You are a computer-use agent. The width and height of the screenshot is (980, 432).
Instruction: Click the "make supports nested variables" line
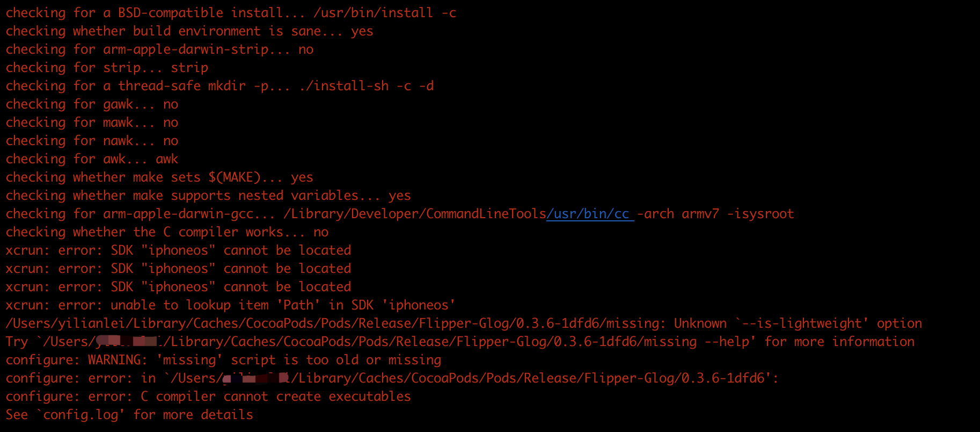pos(208,196)
